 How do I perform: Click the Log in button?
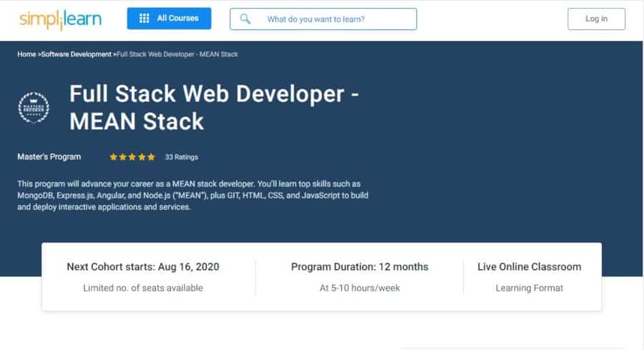(596, 19)
